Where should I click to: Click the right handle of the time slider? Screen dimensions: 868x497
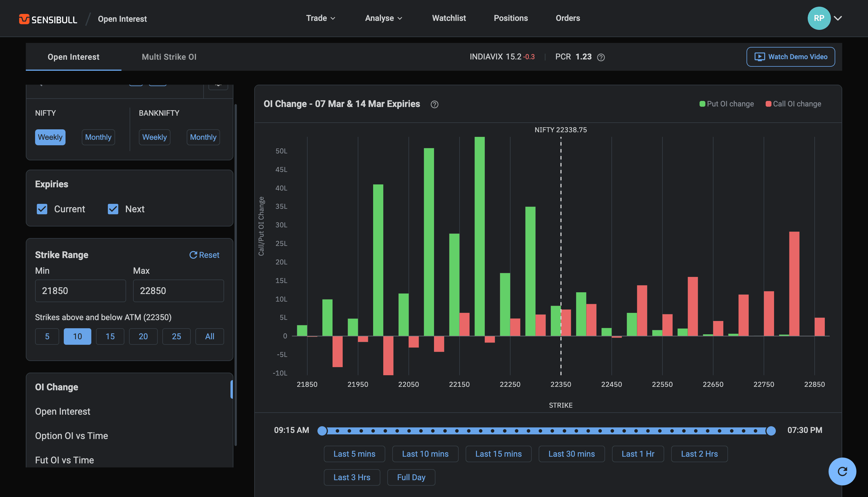pyautogui.click(x=771, y=431)
